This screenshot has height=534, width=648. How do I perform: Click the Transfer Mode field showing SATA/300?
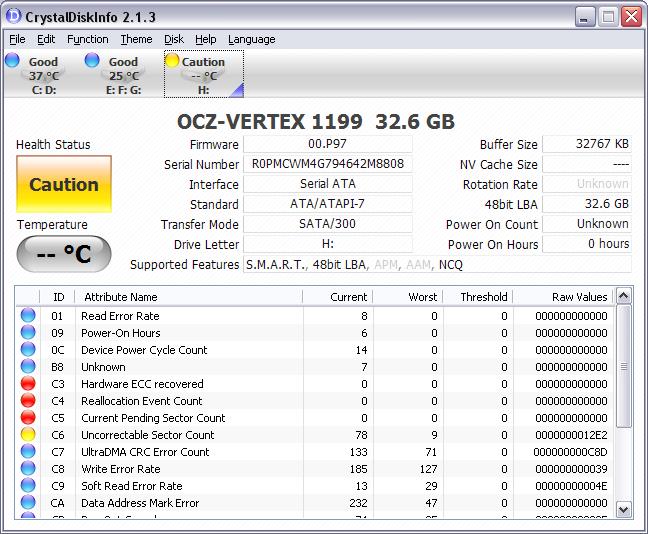328,224
